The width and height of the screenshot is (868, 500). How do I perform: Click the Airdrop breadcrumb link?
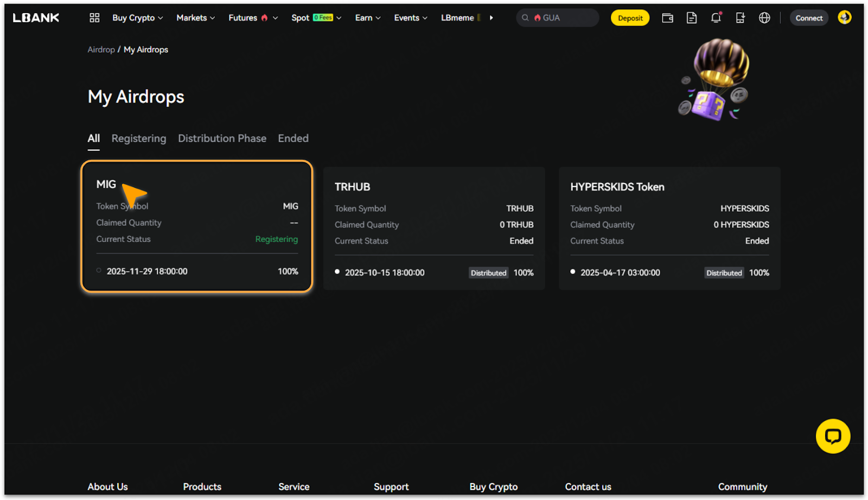101,49
